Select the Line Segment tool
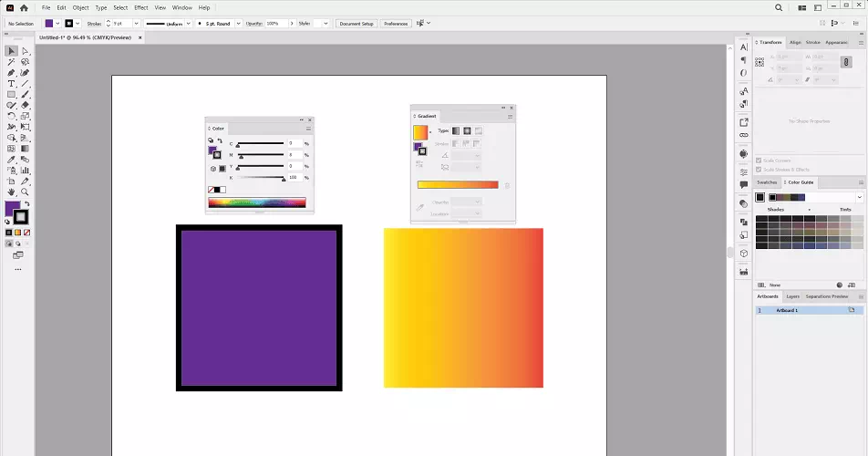Image resolution: width=868 pixels, height=456 pixels. point(25,84)
